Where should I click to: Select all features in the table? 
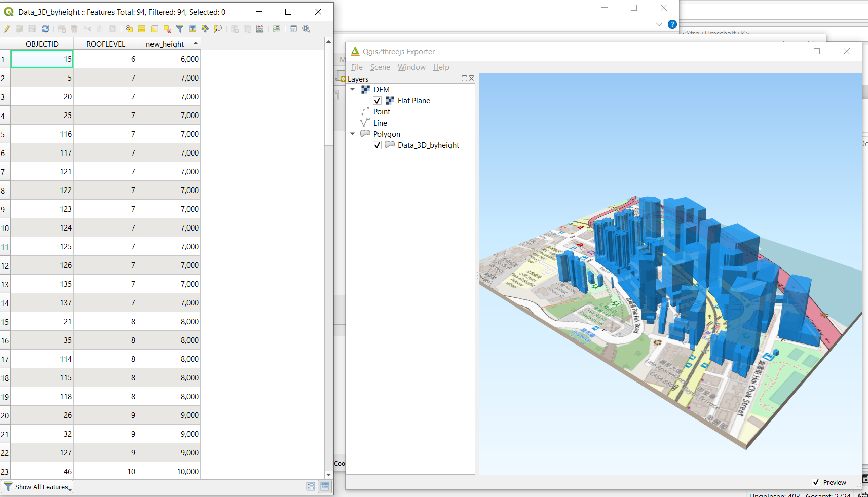pyautogui.click(x=141, y=29)
